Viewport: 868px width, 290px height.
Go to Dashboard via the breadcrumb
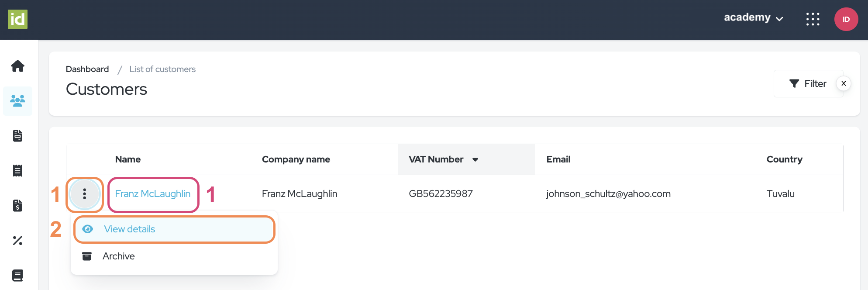87,69
